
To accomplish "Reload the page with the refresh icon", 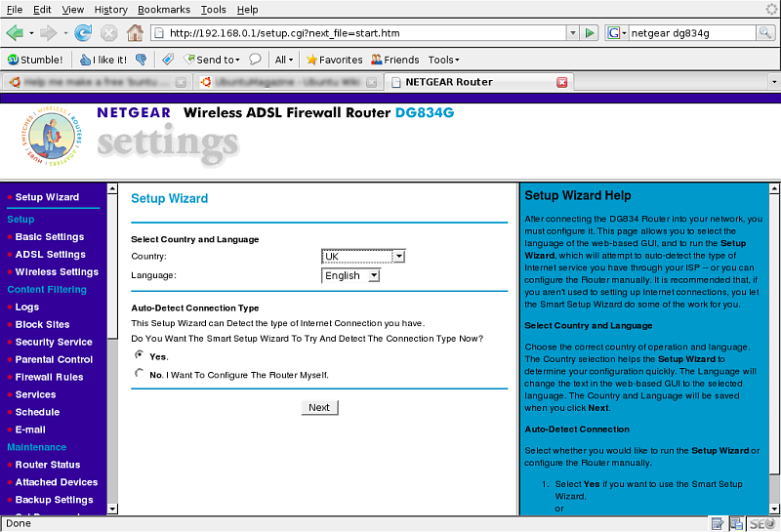I will point(83,33).
